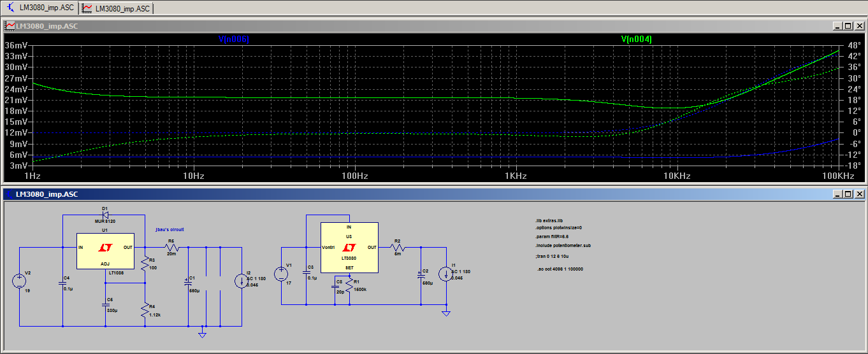Click the 20p value of C8
The width and height of the screenshot is (868, 354).
pos(340,292)
